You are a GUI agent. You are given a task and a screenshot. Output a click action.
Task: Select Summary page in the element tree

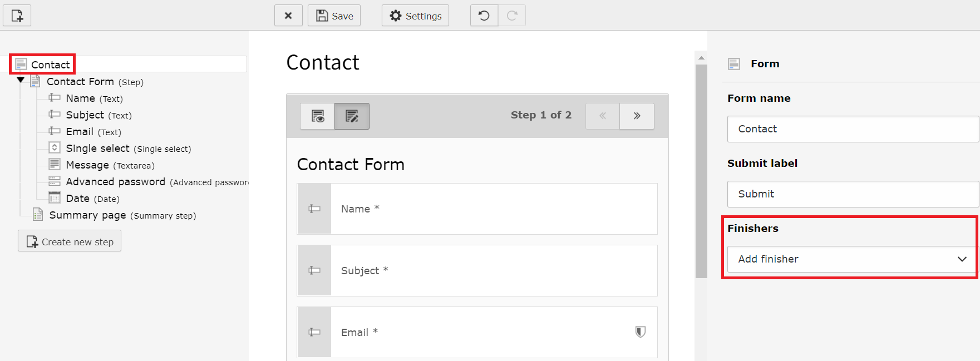pyautogui.click(x=86, y=215)
